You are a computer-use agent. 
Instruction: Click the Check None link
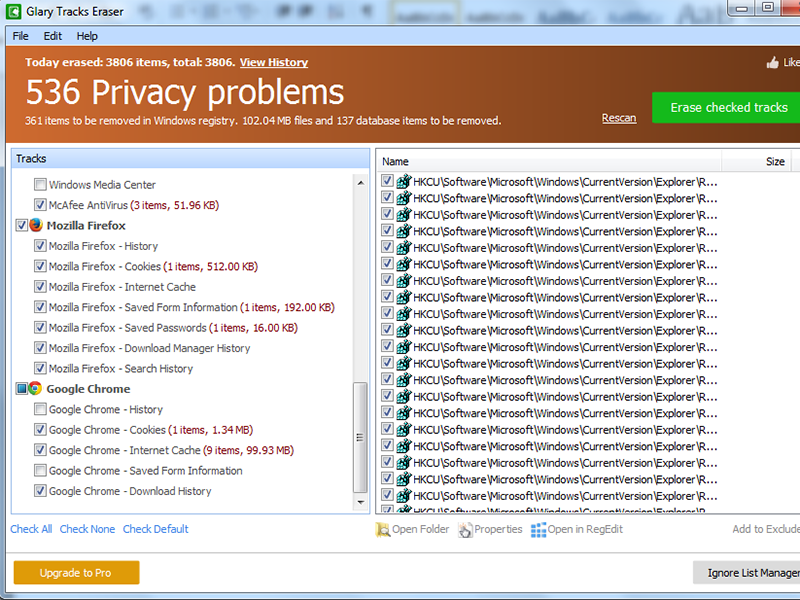point(87,529)
